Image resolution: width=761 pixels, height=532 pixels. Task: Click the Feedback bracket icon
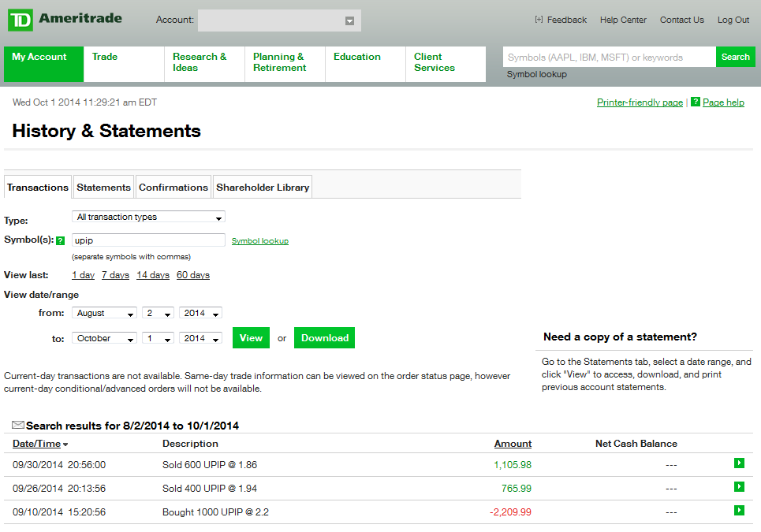point(539,20)
